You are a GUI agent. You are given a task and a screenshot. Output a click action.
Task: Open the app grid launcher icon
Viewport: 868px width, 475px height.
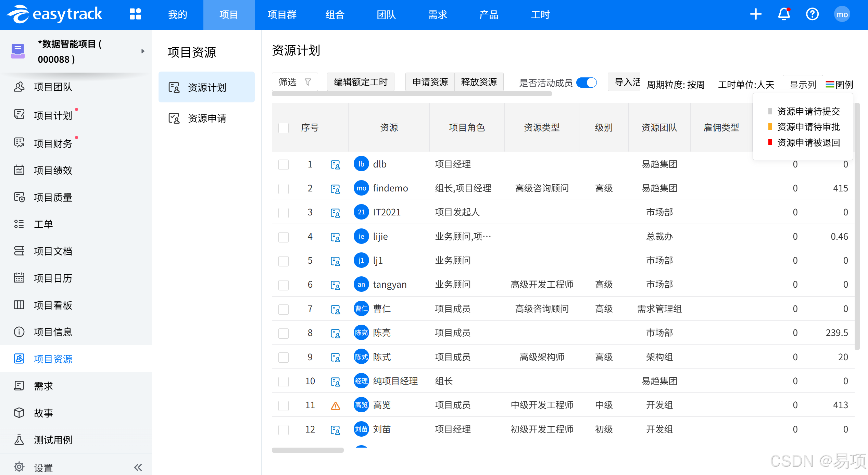tap(135, 14)
